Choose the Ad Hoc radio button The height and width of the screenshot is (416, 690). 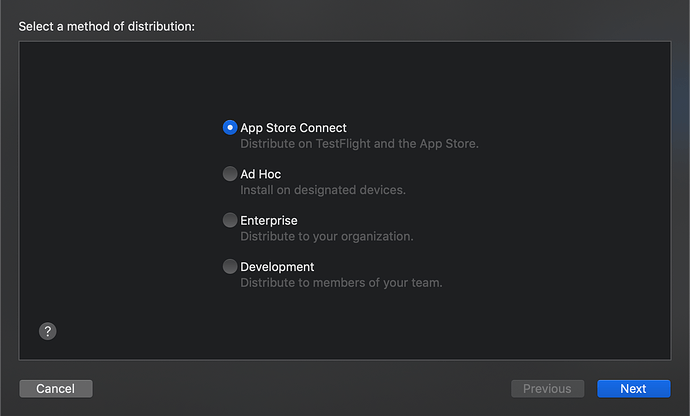(x=230, y=174)
